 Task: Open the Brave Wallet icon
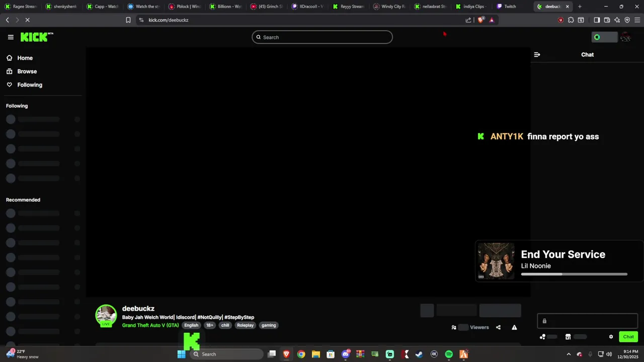click(x=607, y=20)
